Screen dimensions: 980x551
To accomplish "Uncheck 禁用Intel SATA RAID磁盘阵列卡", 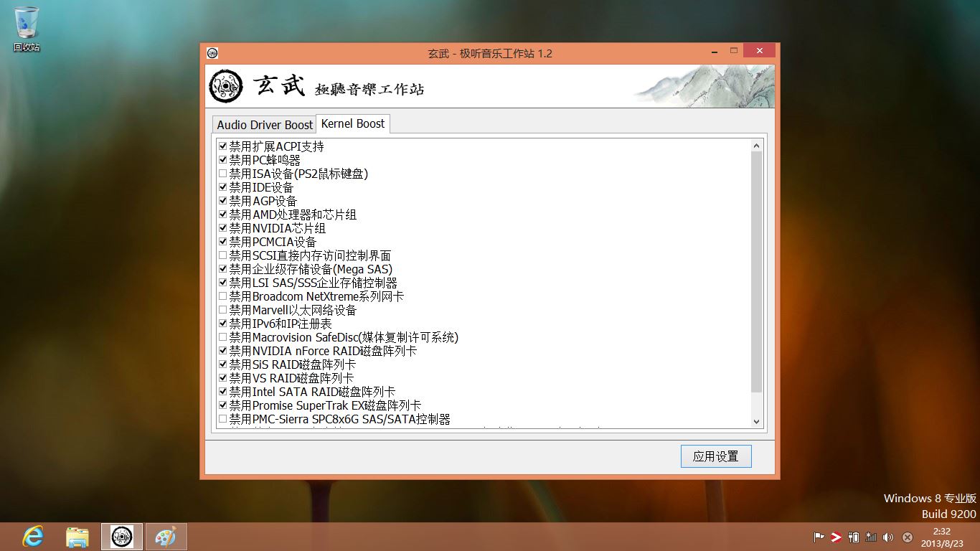I will point(223,392).
